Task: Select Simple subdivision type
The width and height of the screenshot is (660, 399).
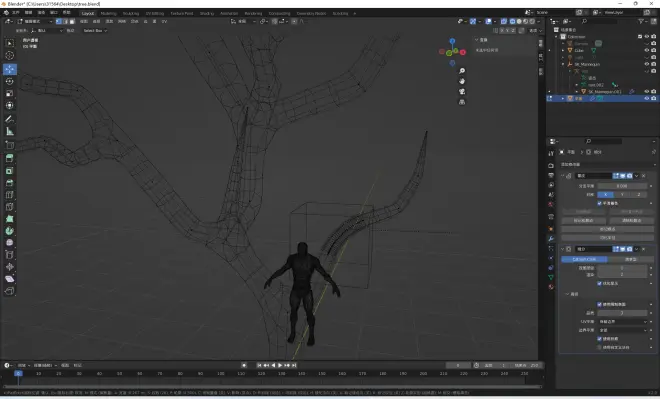Action: [x=631, y=259]
